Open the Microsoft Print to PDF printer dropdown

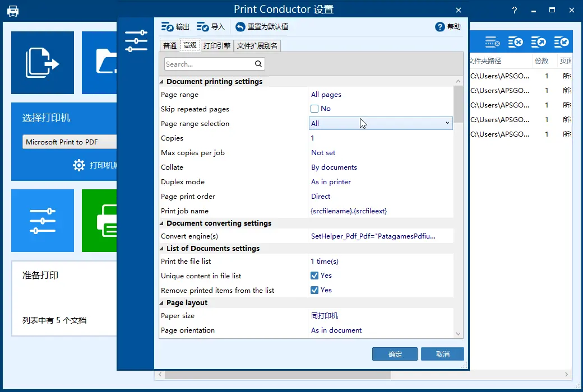click(x=70, y=142)
